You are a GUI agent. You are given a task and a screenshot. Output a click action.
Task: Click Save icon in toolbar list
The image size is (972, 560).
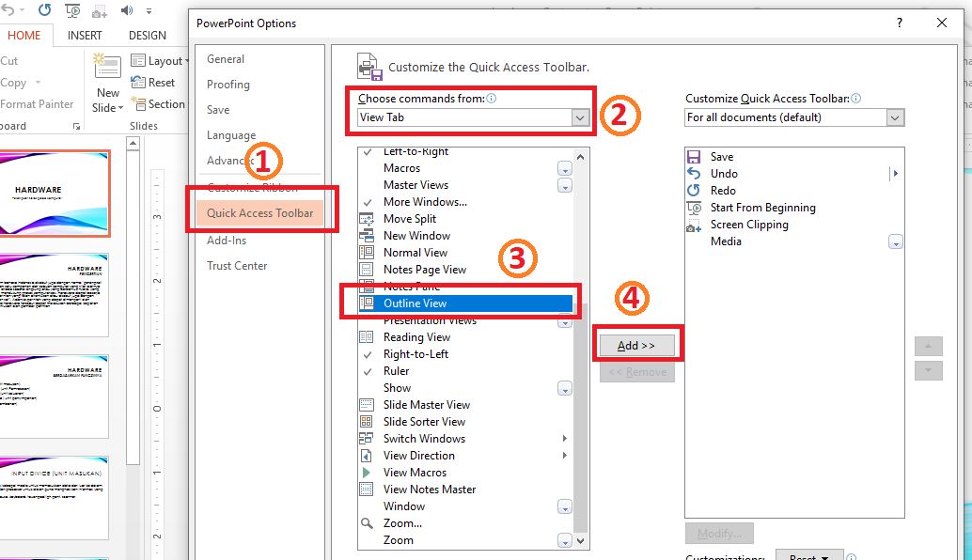click(694, 157)
